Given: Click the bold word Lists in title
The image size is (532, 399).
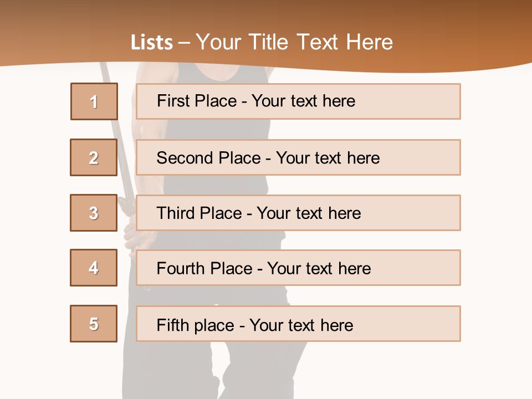Looking at the screenshot, I should tap(152, 43).
